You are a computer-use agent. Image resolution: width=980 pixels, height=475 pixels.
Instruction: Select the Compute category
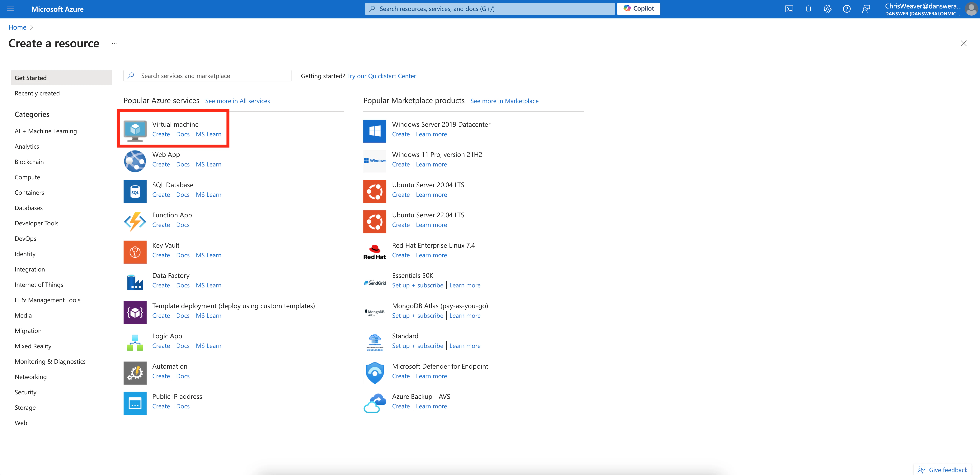pos(27,177)
